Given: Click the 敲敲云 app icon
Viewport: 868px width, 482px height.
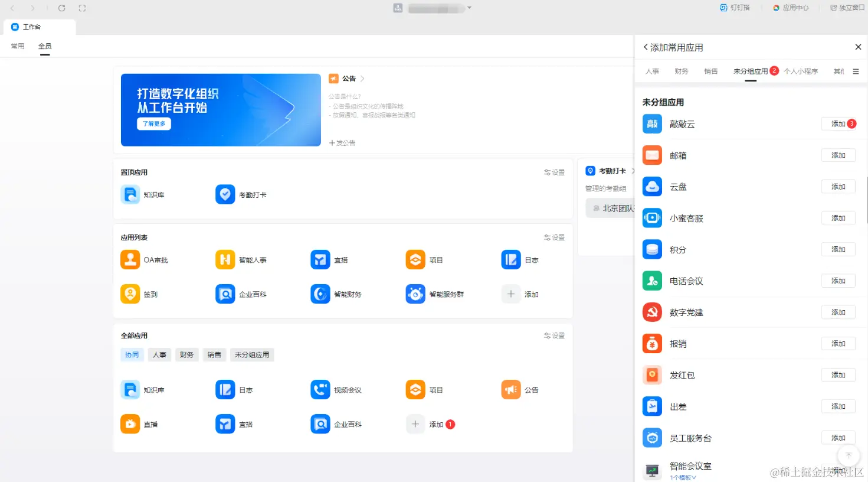Looking at the screenshot, I should [x=652, y=124].
